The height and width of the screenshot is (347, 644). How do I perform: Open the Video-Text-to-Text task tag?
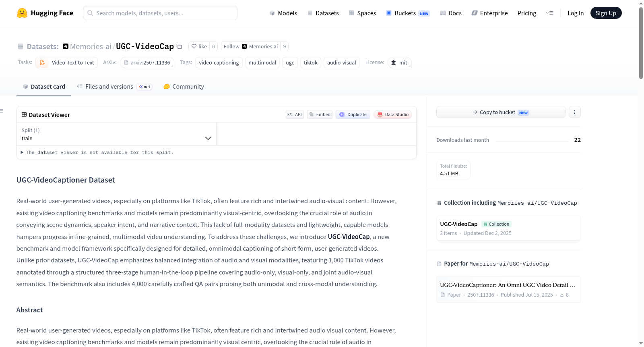click(67, 62)
